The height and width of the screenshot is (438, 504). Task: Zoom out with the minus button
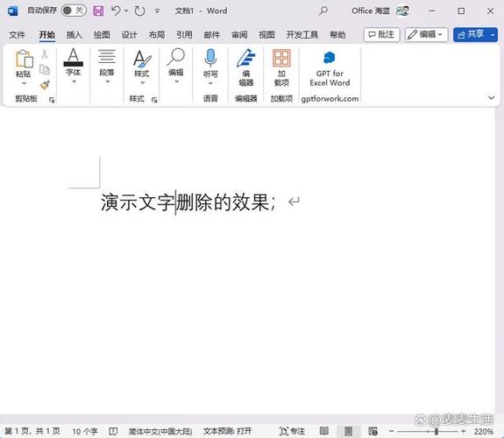tap(391, 431)
